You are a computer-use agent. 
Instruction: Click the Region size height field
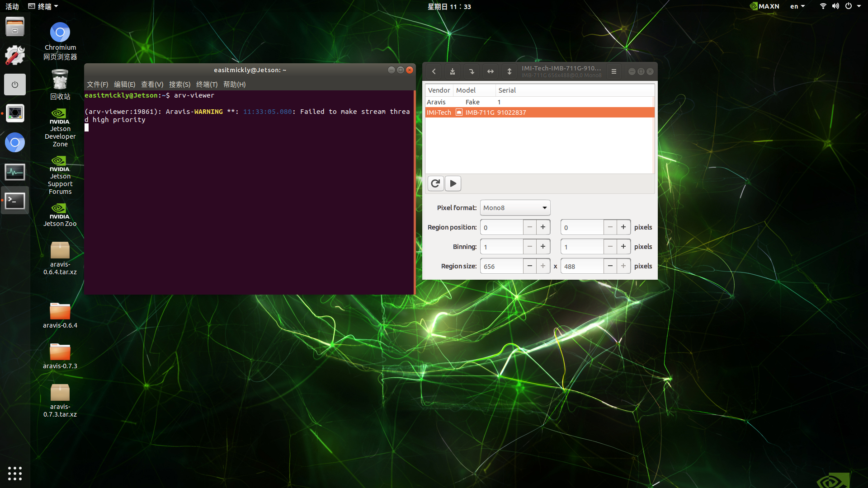(x=582, y=266)
